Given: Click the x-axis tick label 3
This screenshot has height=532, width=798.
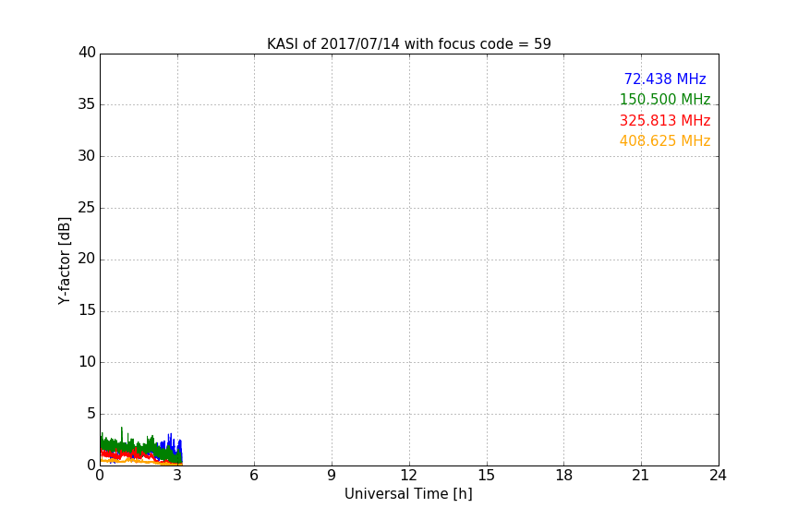Looking at the screenshot, I should 177,476.
